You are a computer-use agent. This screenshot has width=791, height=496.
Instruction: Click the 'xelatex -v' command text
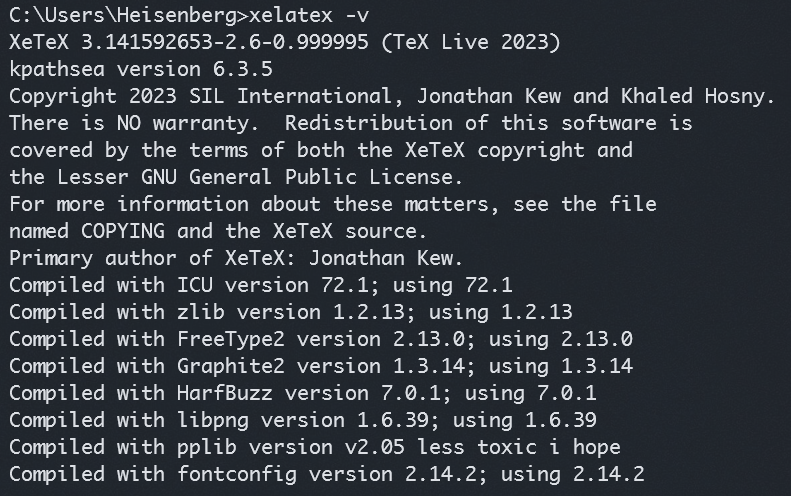(x=309, y=15)
